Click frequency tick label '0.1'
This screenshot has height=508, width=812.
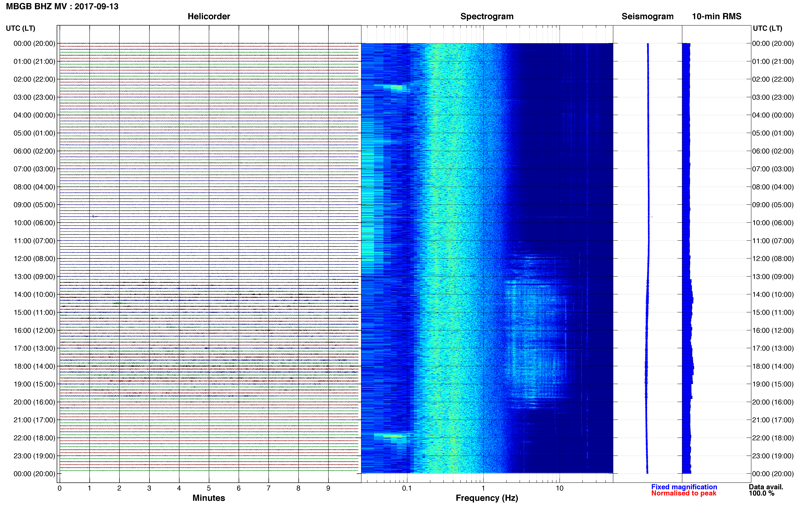[407, 488]
